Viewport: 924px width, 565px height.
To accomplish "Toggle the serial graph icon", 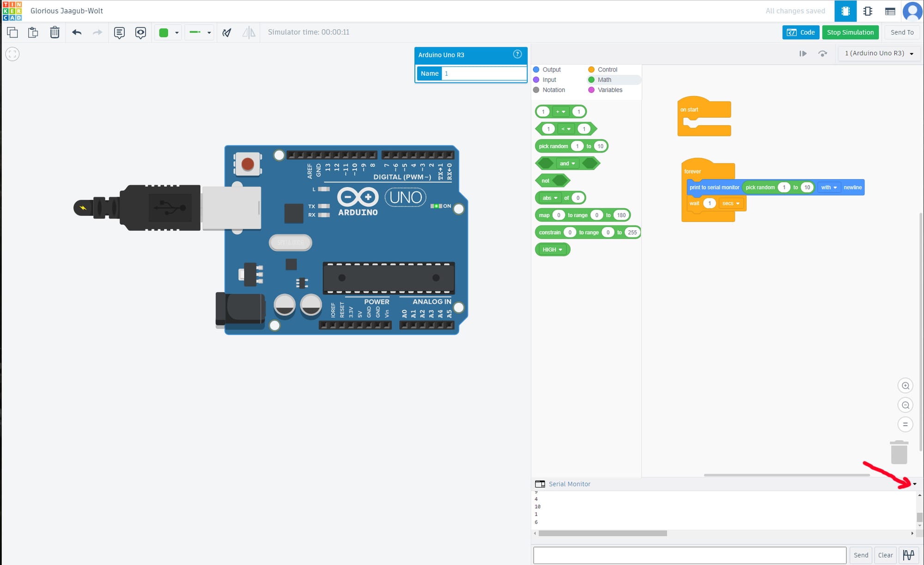I will pos(909,555).
